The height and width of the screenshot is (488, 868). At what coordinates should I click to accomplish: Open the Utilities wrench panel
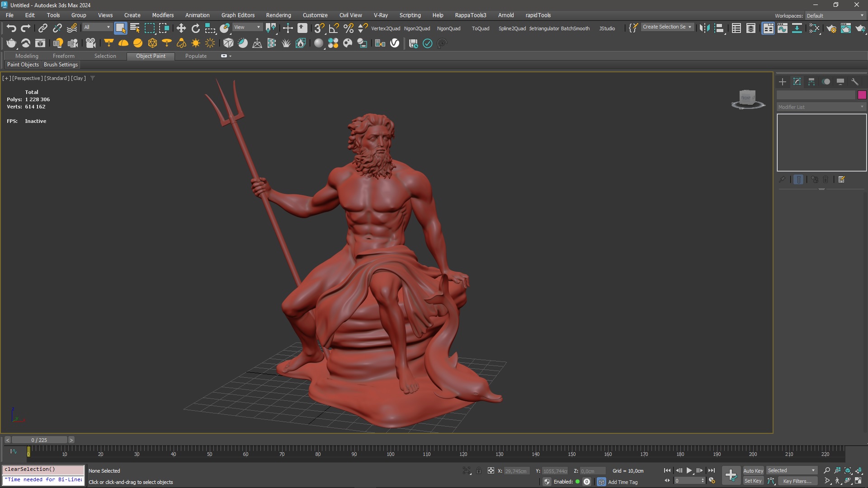click(855, 82)
